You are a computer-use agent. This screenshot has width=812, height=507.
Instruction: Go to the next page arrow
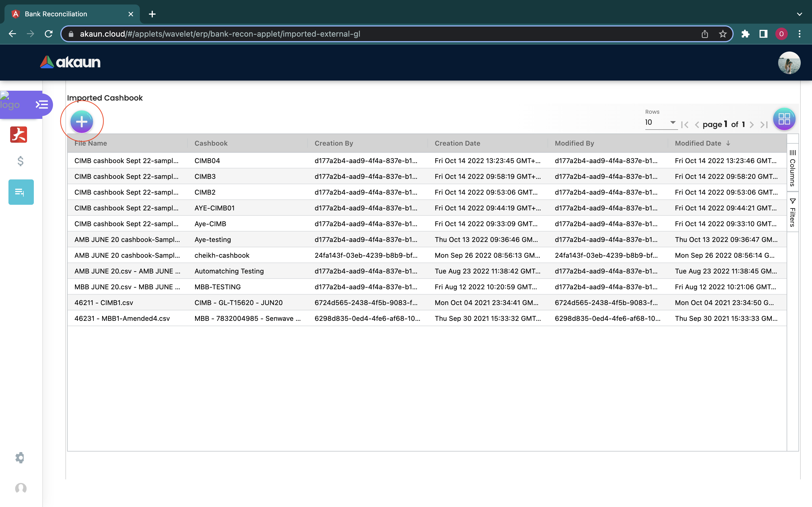[x=752, y=125]
